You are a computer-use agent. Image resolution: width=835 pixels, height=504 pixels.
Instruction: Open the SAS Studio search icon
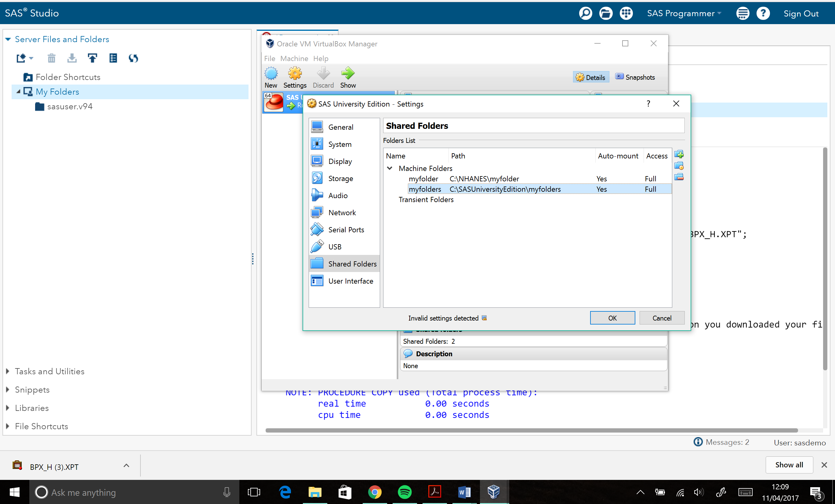[x=585, y=13]
